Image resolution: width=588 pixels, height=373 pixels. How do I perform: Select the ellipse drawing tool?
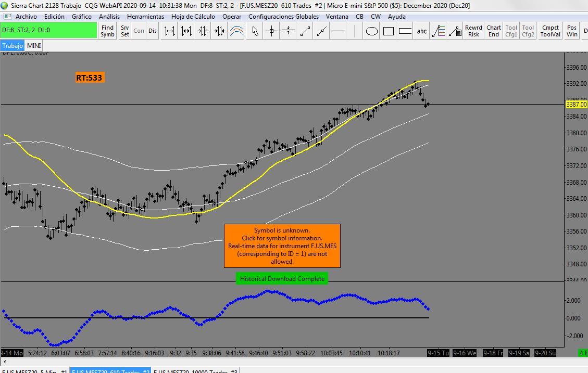(372, 31)
